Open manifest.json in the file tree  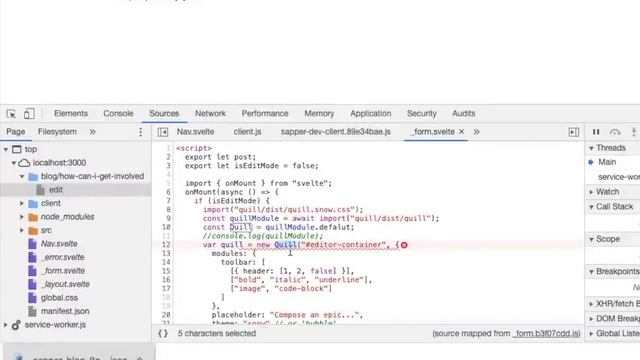(x=65, y=311)
